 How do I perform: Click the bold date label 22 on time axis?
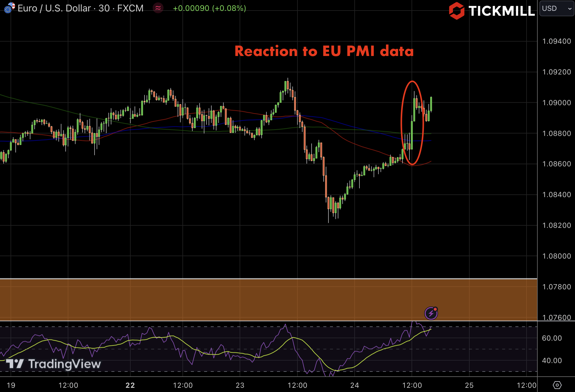130,385
